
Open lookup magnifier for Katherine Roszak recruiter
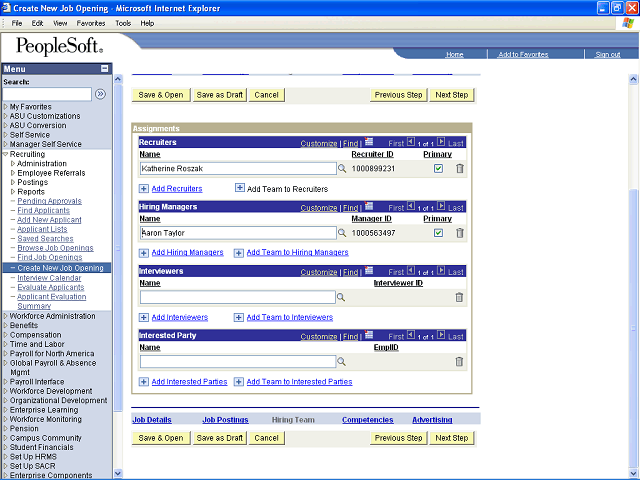tap(342, 169)
